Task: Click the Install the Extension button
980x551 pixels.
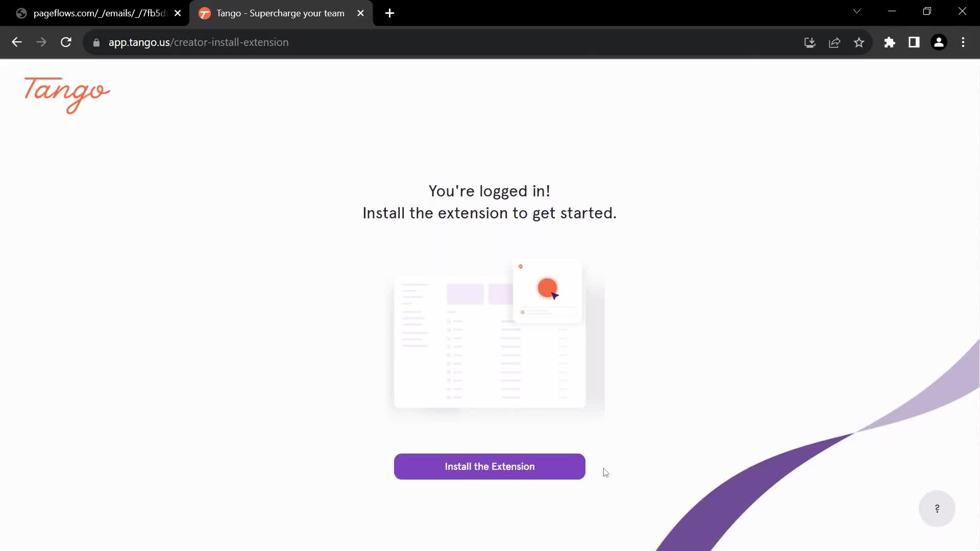Action: (489, 466)
